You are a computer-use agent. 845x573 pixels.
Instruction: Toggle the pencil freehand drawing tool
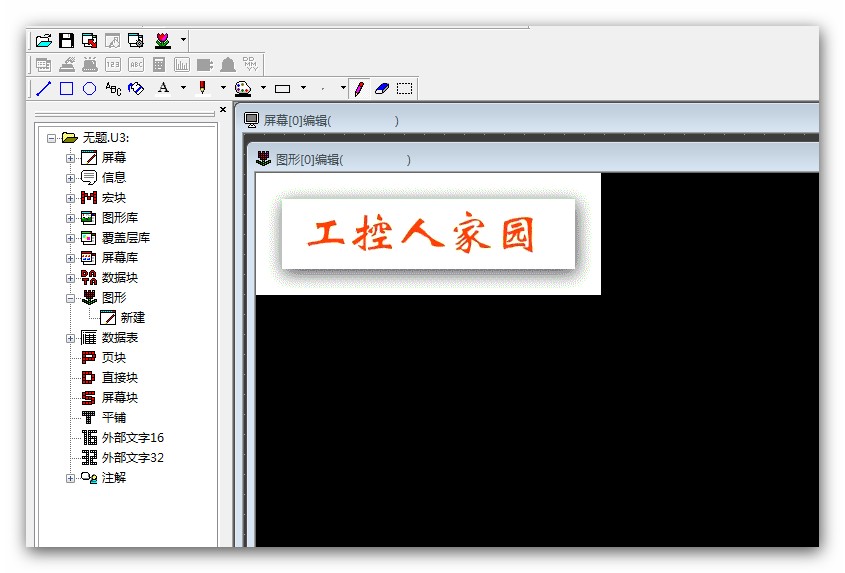coord(358,89)
